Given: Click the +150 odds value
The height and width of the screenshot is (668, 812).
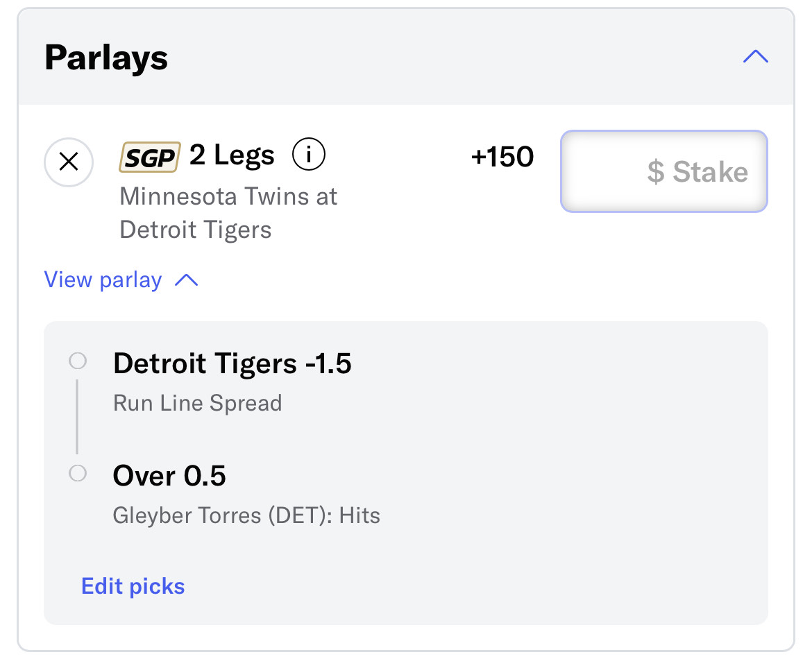Looking at the screenshot, I should coord(502,157).
